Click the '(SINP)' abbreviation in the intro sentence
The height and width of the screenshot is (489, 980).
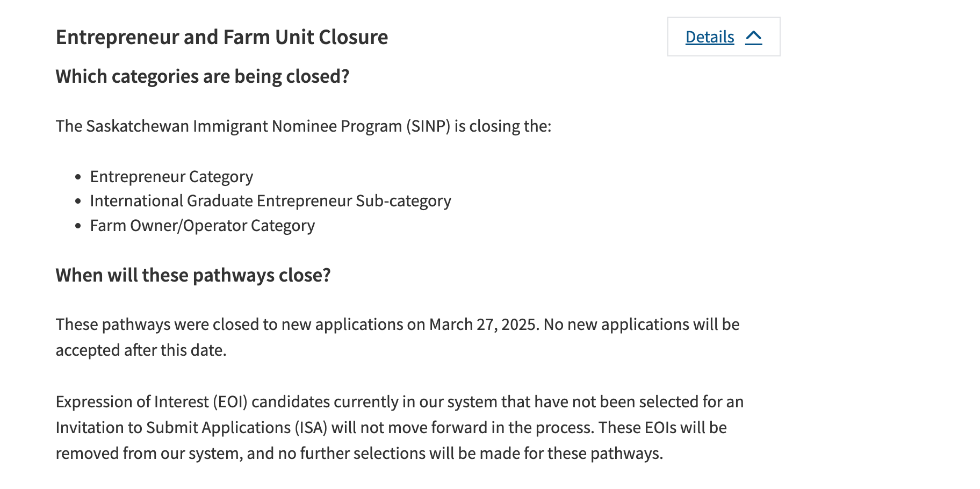tap(428, 126)
